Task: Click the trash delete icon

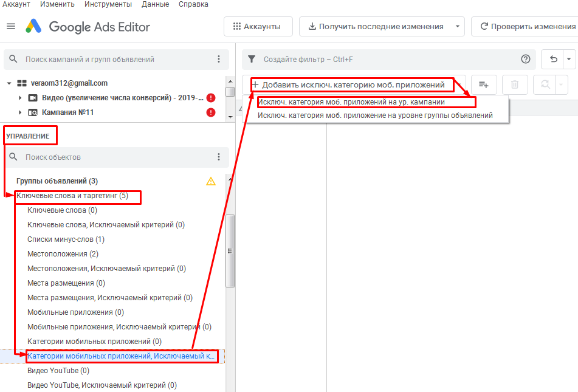Action: click(515, 85)
